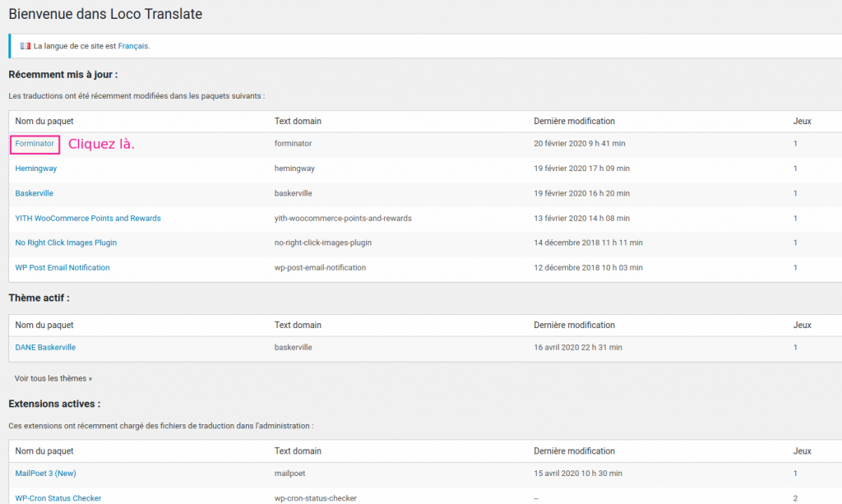Open the Hemingway package link
Image resolution: width=842 pixels, height=504 pixels.
[35, 169]
